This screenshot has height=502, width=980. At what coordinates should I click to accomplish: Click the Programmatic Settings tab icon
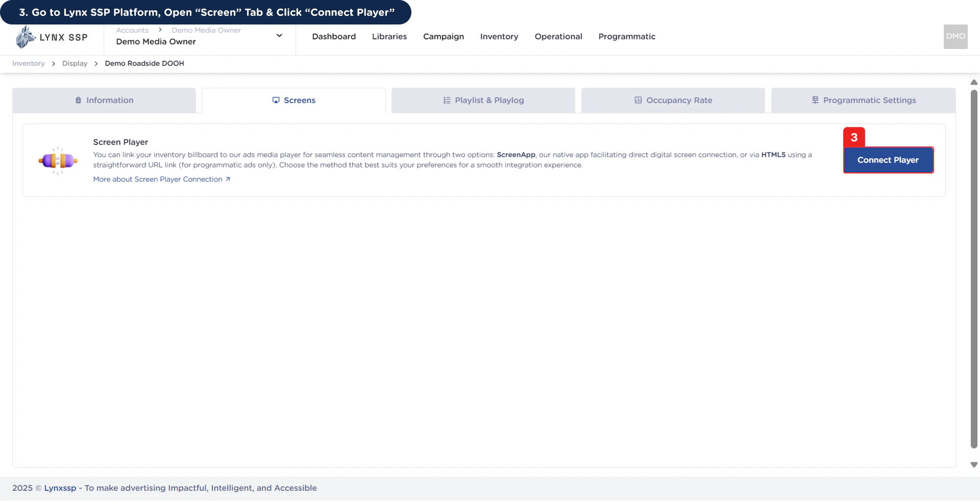(815, 99)
